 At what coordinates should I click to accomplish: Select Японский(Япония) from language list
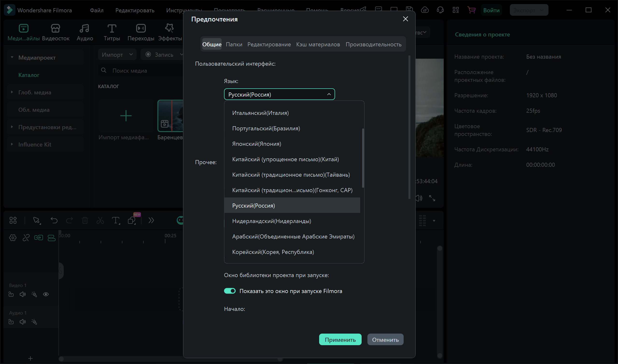pos(257,144)
